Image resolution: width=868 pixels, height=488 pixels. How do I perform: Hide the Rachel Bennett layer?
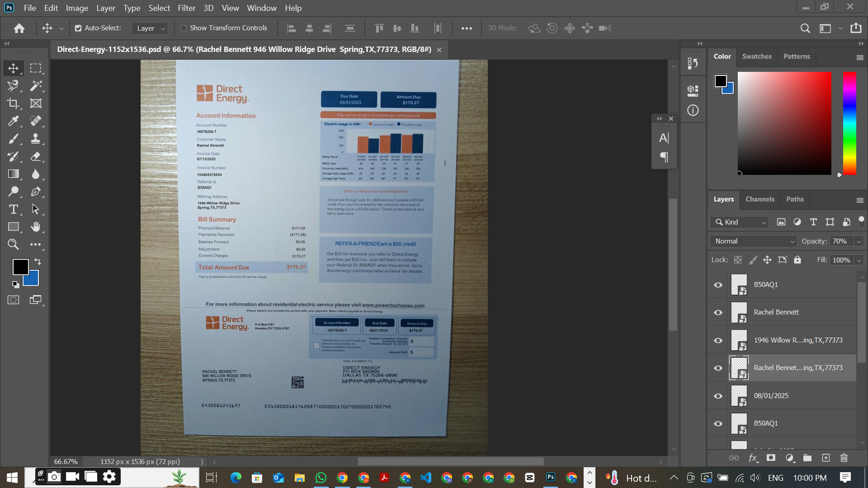(718, 312)
